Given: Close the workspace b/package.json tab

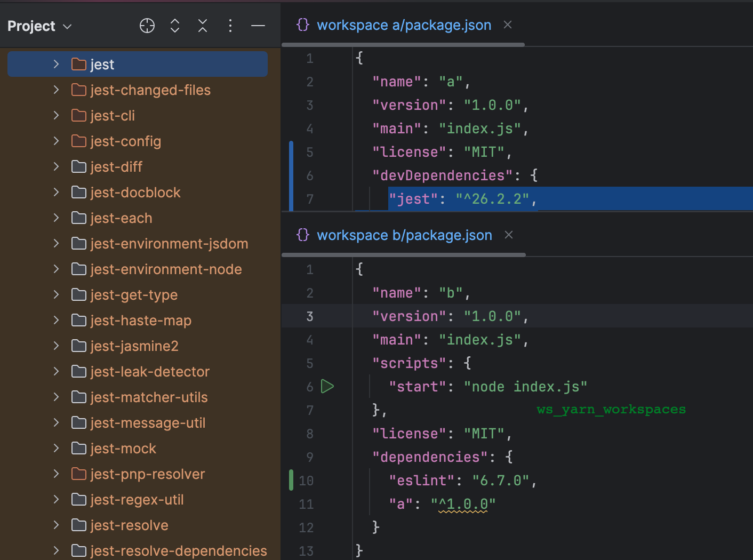Looking at the screenshot, I should (508, 235).
